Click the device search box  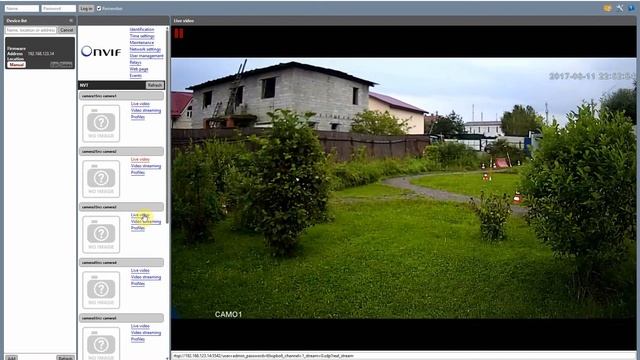coord(31,30)
